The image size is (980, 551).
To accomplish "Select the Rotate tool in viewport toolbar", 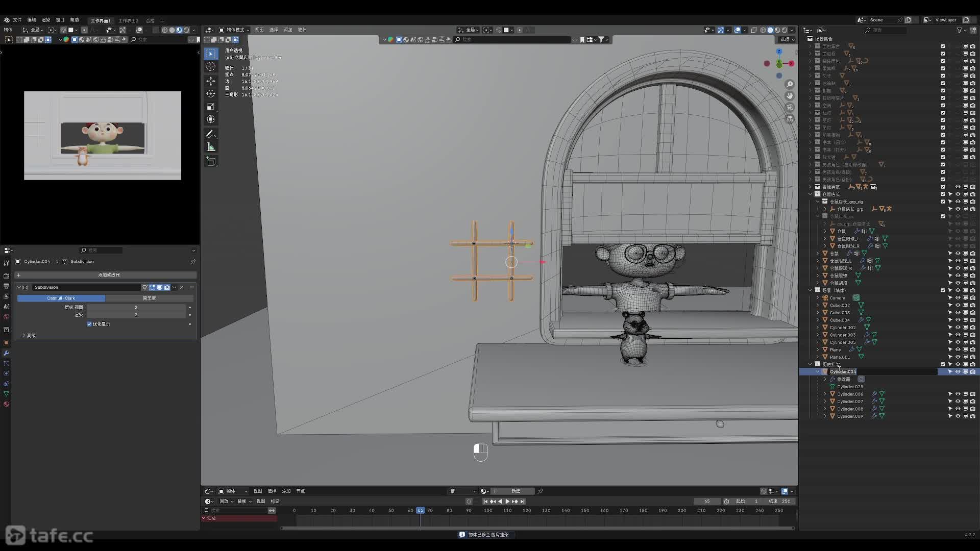I will tap(211, 94).
